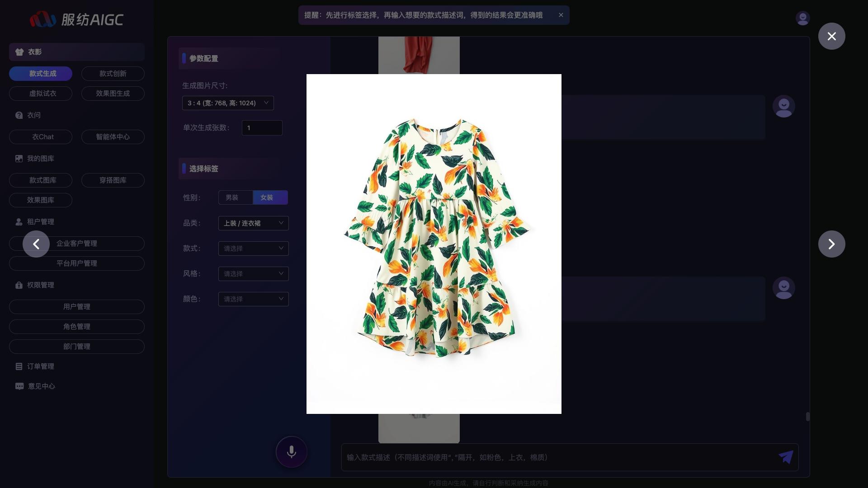Open the user avatar at top right
The width and height of the screenshot is (868, 488).
(802, 18)
